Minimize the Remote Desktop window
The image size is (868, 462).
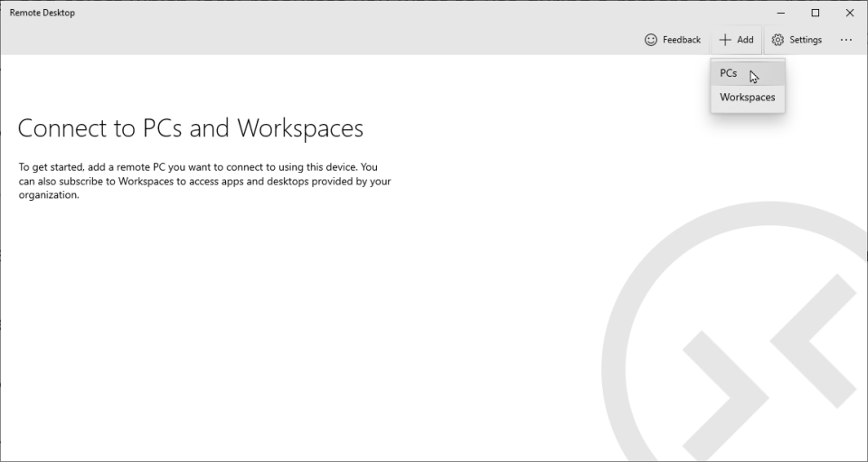tap(781, 13)
